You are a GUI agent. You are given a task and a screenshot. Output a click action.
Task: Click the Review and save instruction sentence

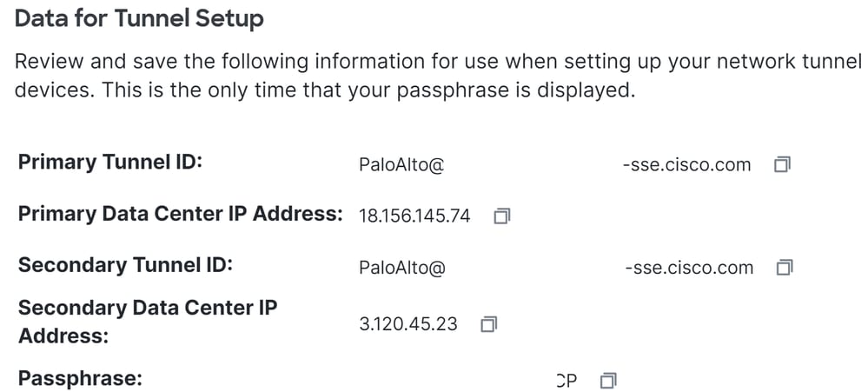pos(438,62)
